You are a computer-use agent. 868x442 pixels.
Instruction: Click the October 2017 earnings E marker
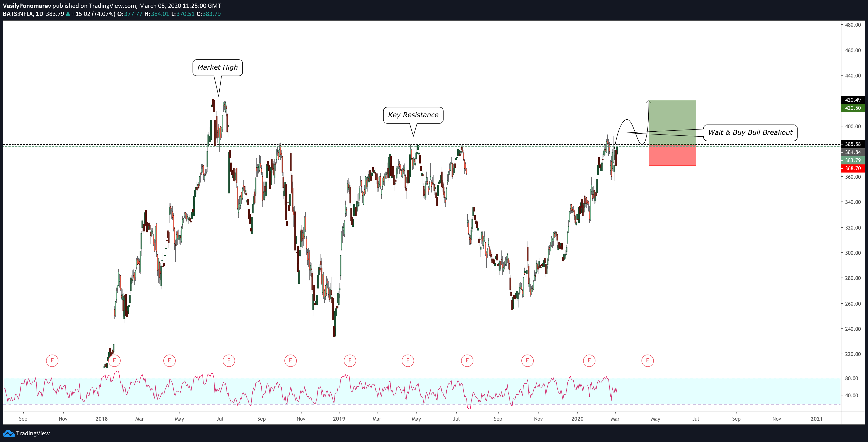tap(52, 360)
